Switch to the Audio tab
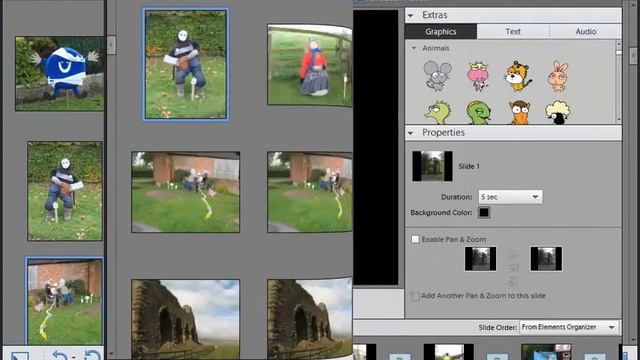This screenshot has height=360, width=640. pyautogui.click(x=586, y=31)
